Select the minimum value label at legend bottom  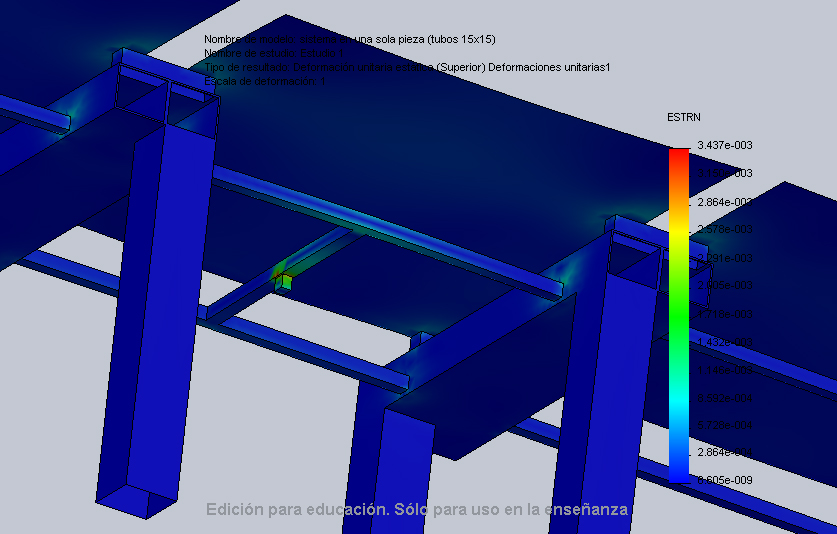tap(724, 480)
